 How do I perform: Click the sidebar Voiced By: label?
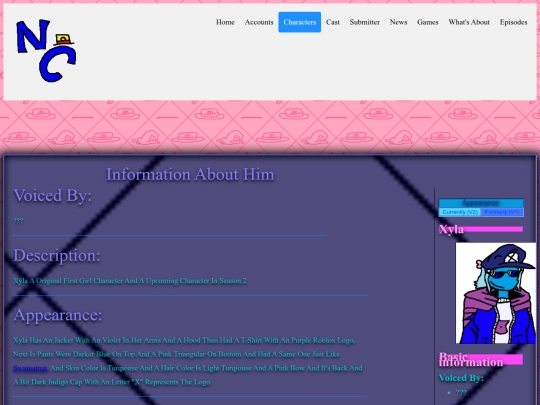(461, 378)
